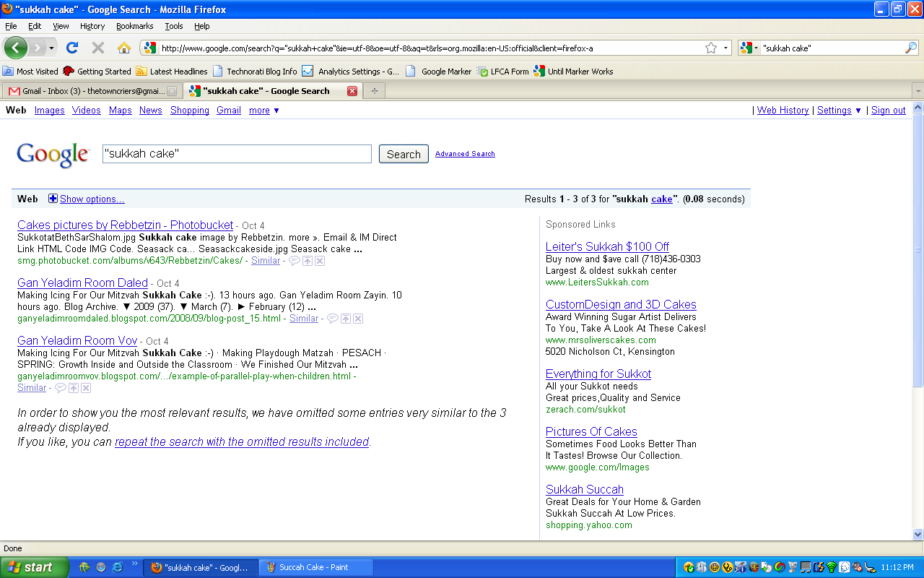
Task: Open the History menu
Action: [92, 26]
